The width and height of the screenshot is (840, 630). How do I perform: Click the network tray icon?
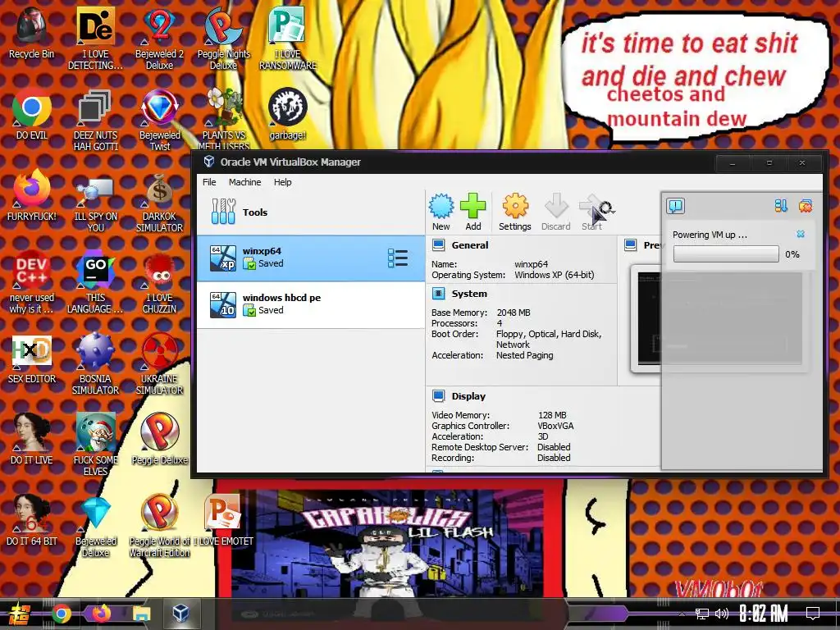pos(701,614)
